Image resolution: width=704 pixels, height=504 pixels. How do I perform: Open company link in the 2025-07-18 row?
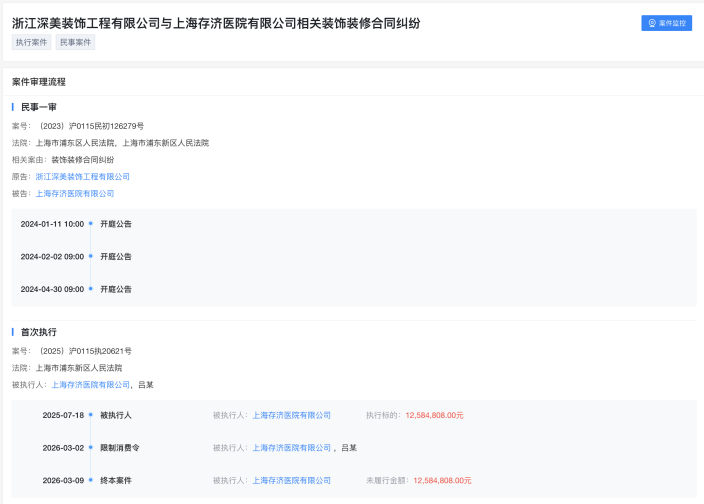click(x=291, y=415)
